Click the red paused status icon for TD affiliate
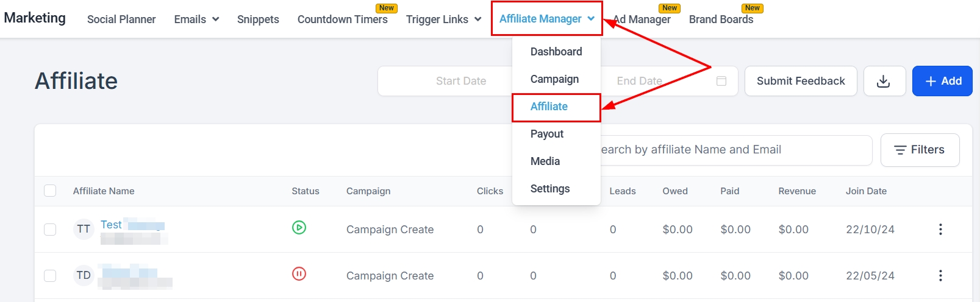Viewport: 980px width, 302px height. tap(299, 274)
